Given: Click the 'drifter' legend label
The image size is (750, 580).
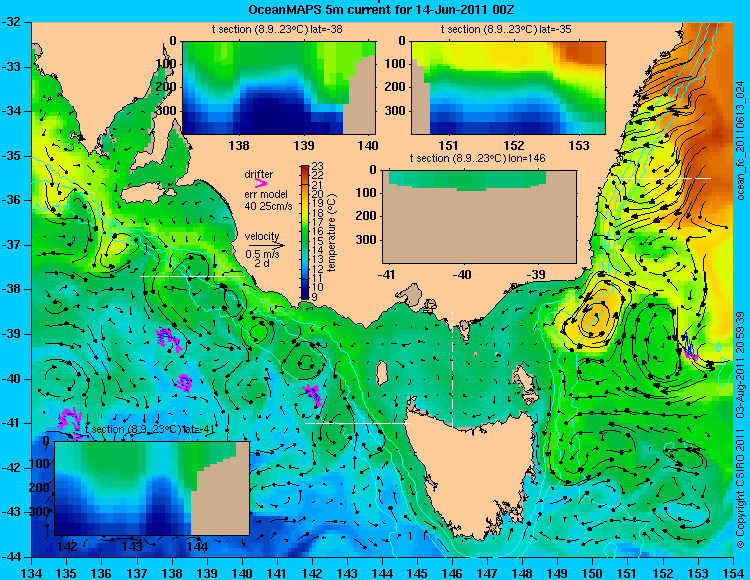Looking at the screenshot, I should pos(259,174).
